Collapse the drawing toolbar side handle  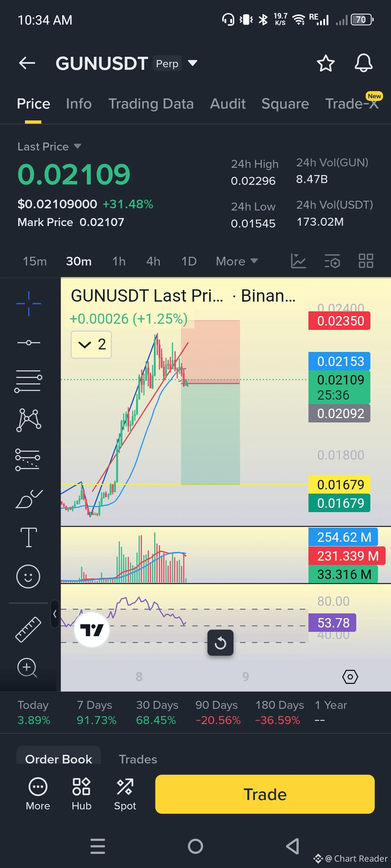click(x=55, y=614)
